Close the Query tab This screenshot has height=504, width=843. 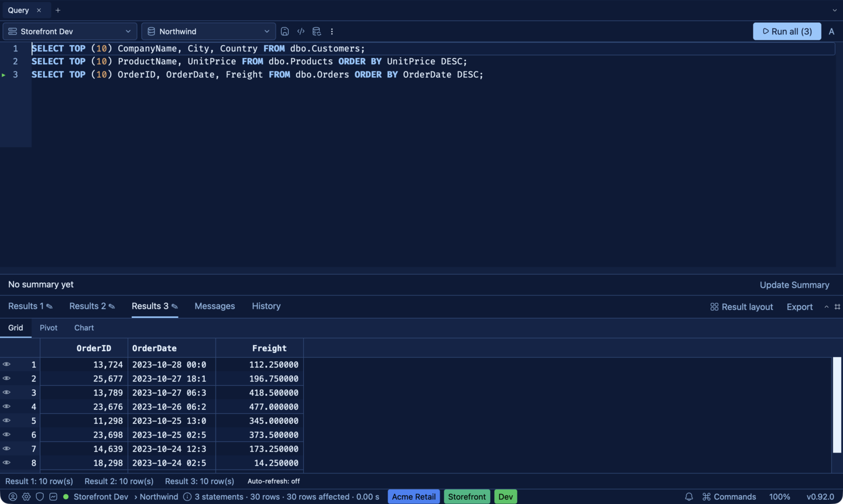click(39, 11)
